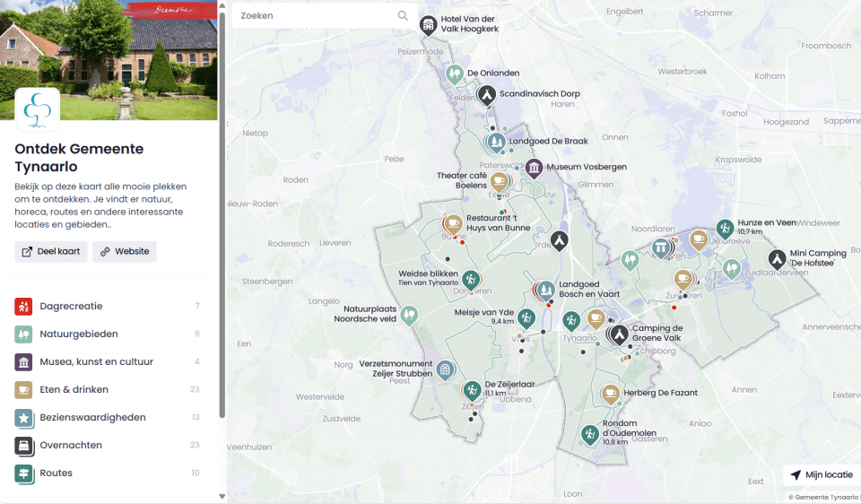The image size is (861, 504).
Task: Open the Museum Vosbergen map pin
Action: pyautogui.click(x=535, y=168)
